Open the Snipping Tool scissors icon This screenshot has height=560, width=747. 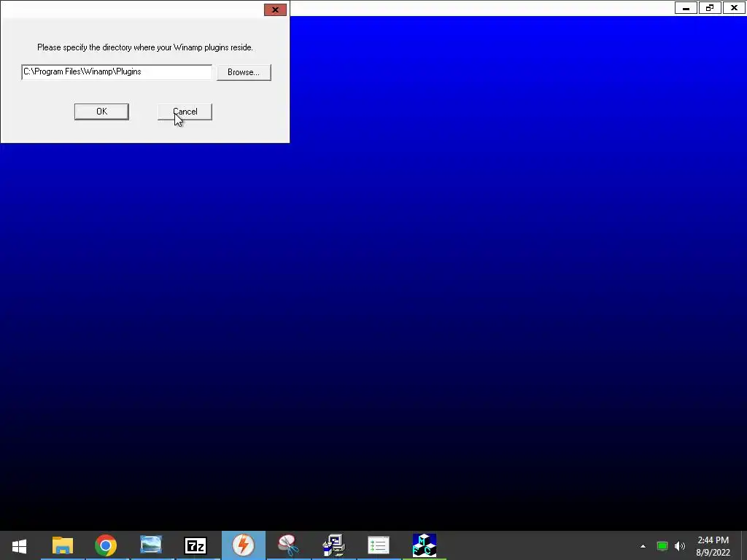[288, 545]
